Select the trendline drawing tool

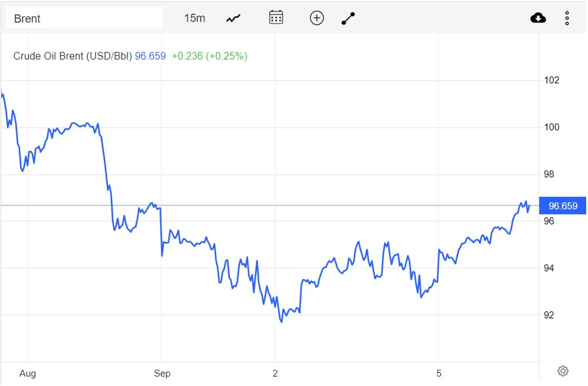pos(348,17)
